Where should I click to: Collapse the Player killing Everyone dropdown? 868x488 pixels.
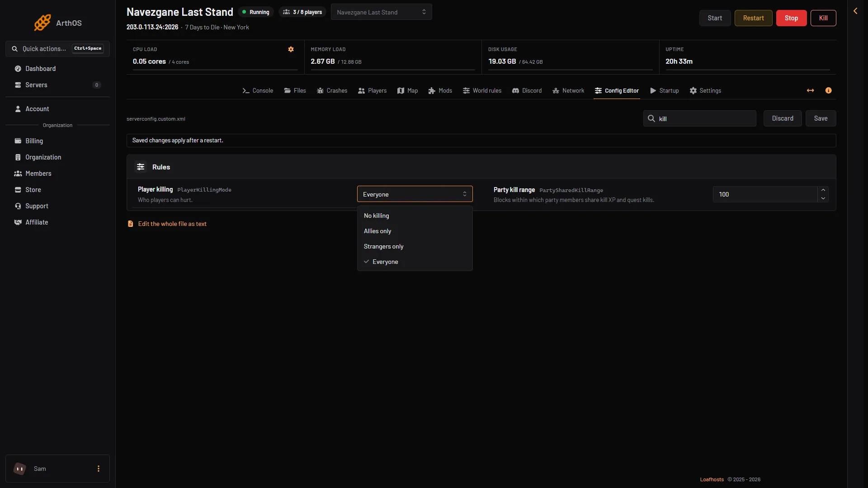[415, 194]
